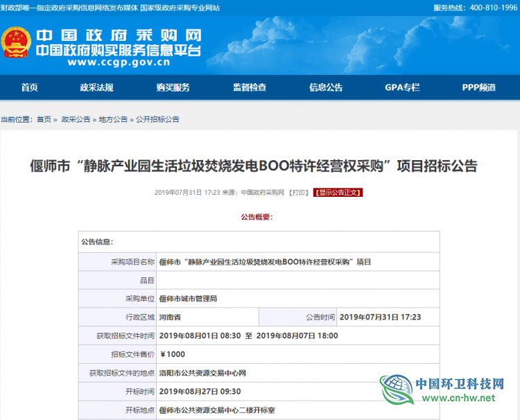This screenshot has height=420, width=520.
Task: Click the www.ccgp.gov.cn URL text
Action: 119,62
